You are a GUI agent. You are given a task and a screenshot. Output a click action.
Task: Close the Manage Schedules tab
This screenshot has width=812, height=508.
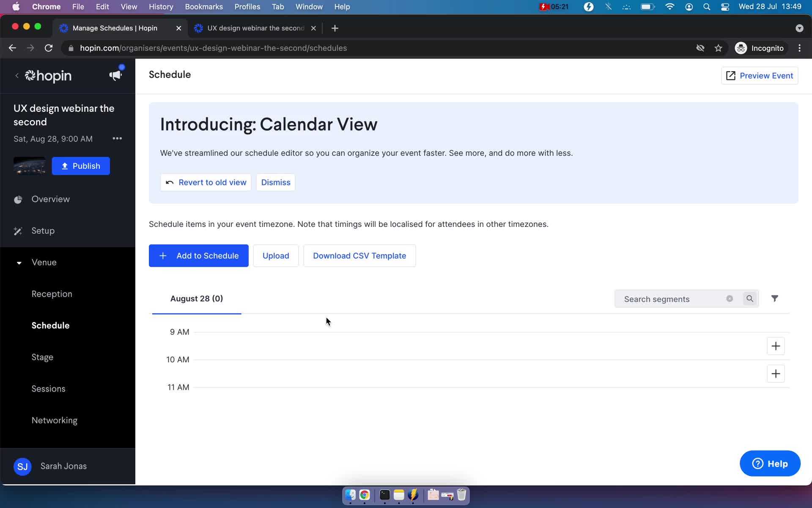click(x=178, y=28)
